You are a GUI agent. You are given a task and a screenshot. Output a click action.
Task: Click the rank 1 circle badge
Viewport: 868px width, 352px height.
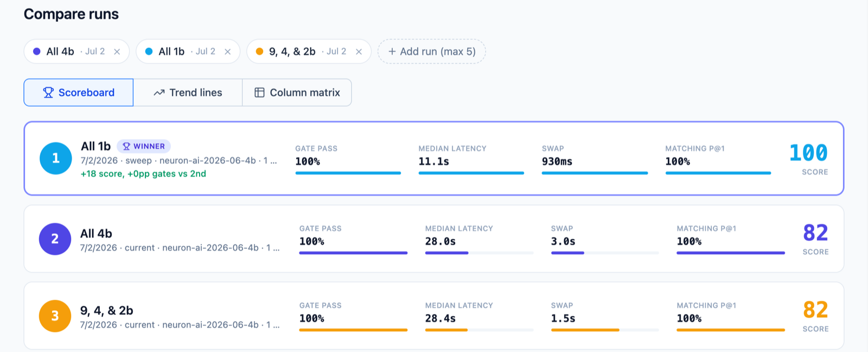tap(56, 158)
